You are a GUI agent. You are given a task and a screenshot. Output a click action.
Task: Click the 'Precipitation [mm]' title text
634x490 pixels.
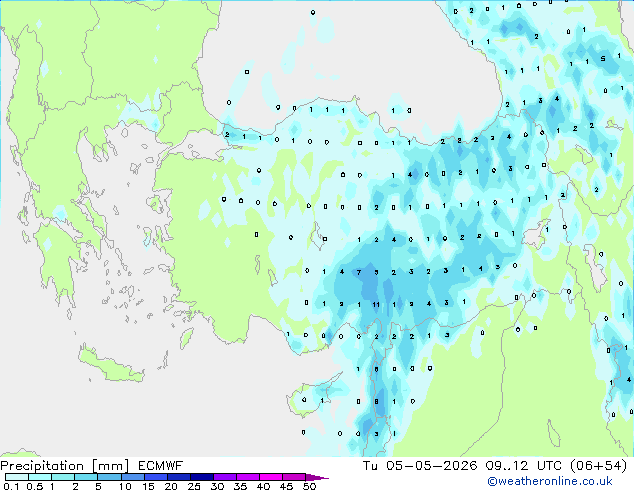pos(65,466)
